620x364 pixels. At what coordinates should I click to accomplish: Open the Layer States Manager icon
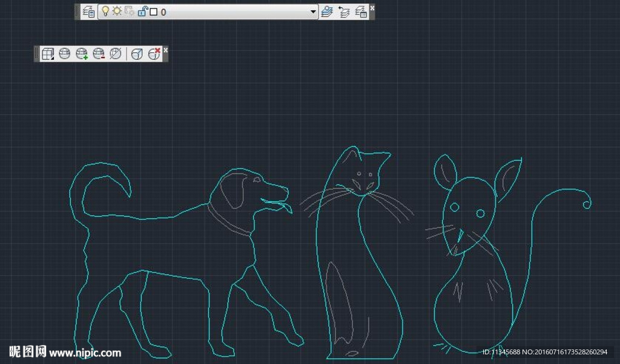tap(360, 11)
